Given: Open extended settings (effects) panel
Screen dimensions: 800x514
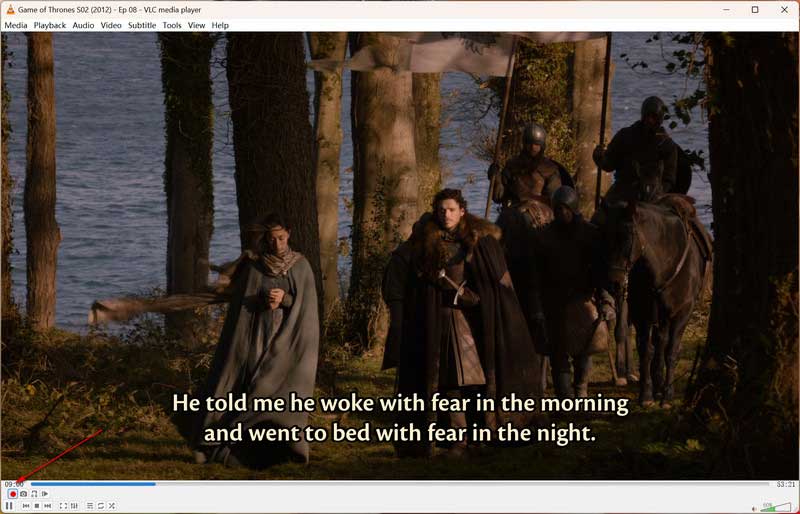Looking at the screenshot, I should (74, 506).
